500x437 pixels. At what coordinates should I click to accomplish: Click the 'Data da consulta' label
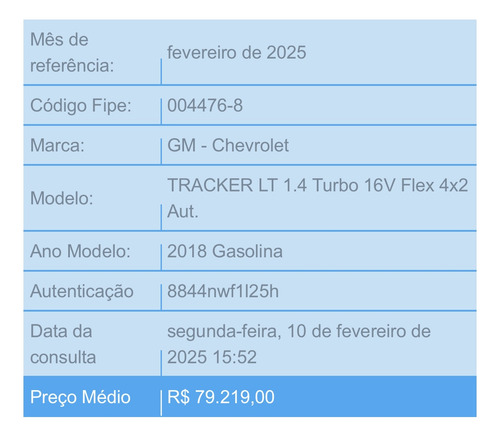63,344
